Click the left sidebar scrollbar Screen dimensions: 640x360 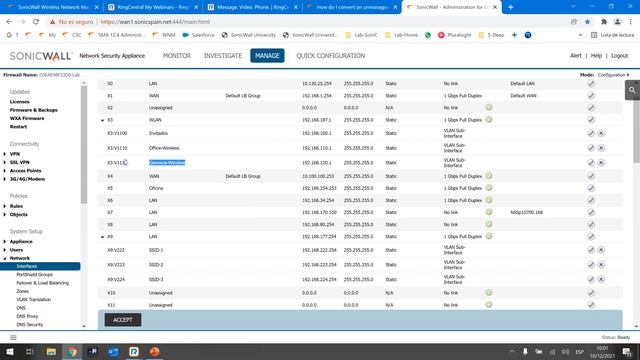84,143
